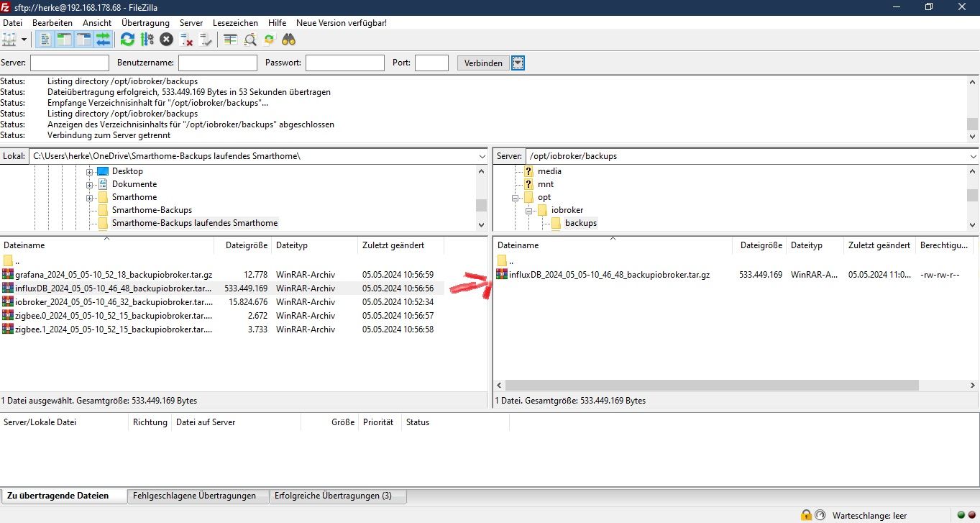Screen dimensions: 980x523
Task: Sort local files by Dateigröße
Action: (x=243, y=245)
